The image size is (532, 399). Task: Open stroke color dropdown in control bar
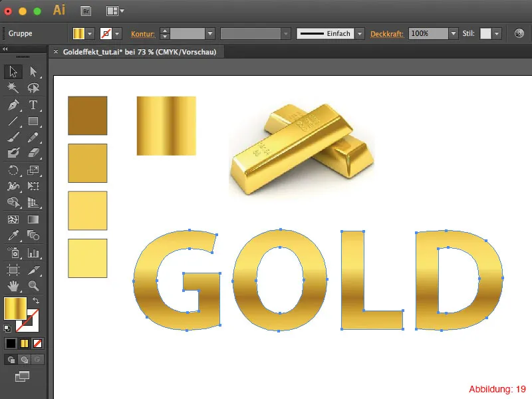click(x=117, y=34)
